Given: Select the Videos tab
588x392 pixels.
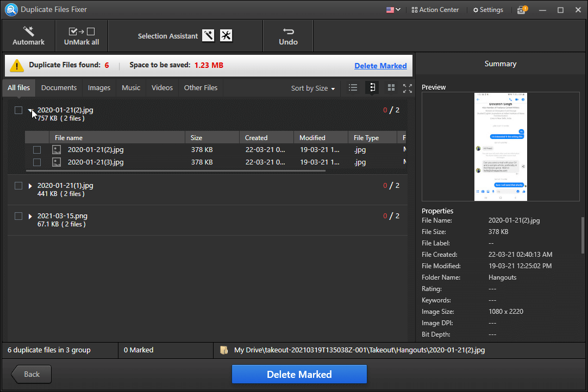Looking at the screenshot, I should tap(162, 88).
